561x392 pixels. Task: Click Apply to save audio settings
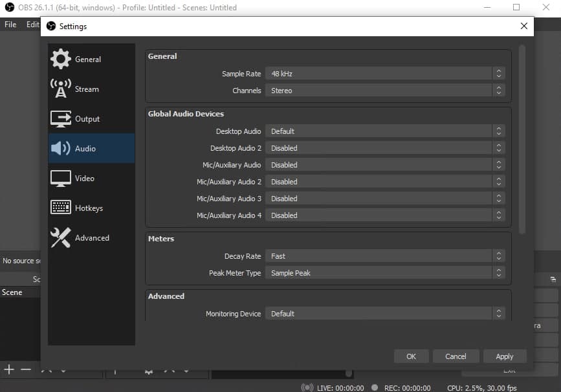[505, 356]
